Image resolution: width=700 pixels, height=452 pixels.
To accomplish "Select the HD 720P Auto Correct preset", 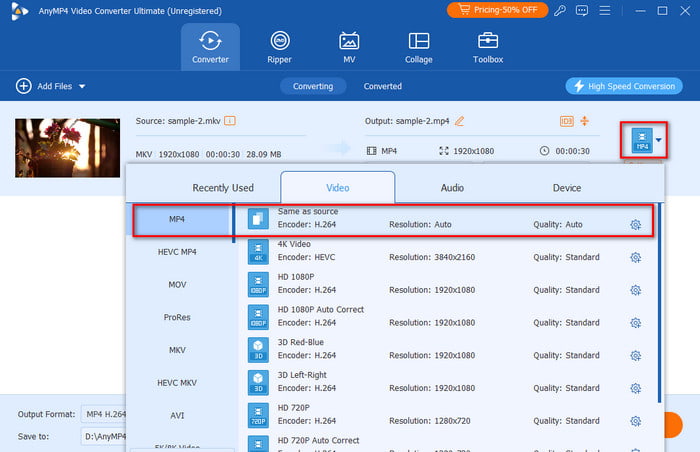I will [318, 440].
